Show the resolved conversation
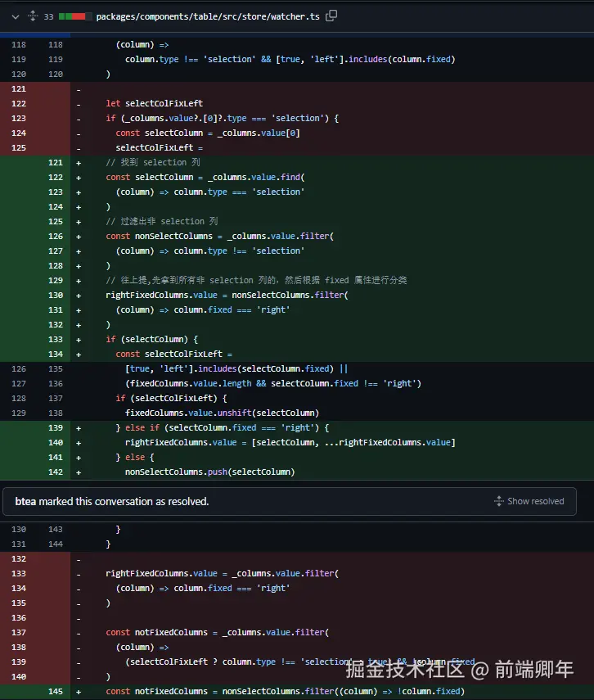Viewport: 594px width, 700px height. 529,501
